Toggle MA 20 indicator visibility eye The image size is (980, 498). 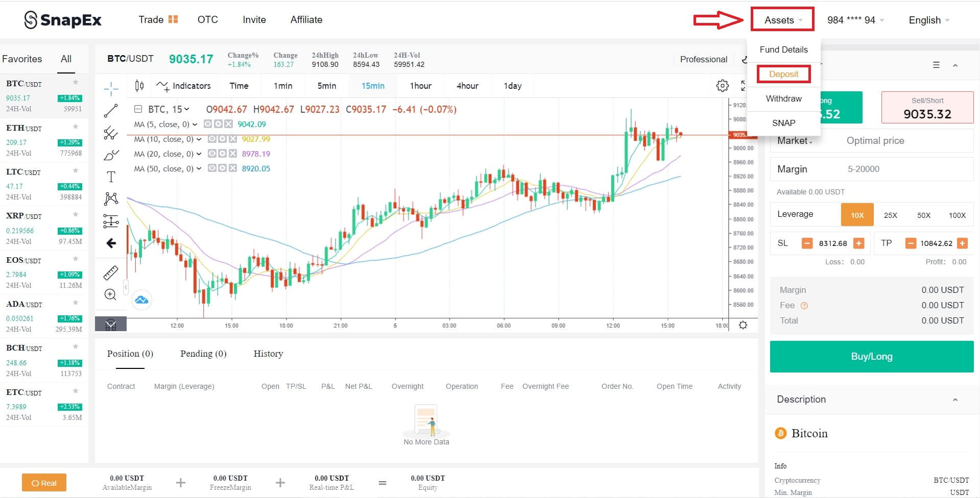tap(212, 154)
